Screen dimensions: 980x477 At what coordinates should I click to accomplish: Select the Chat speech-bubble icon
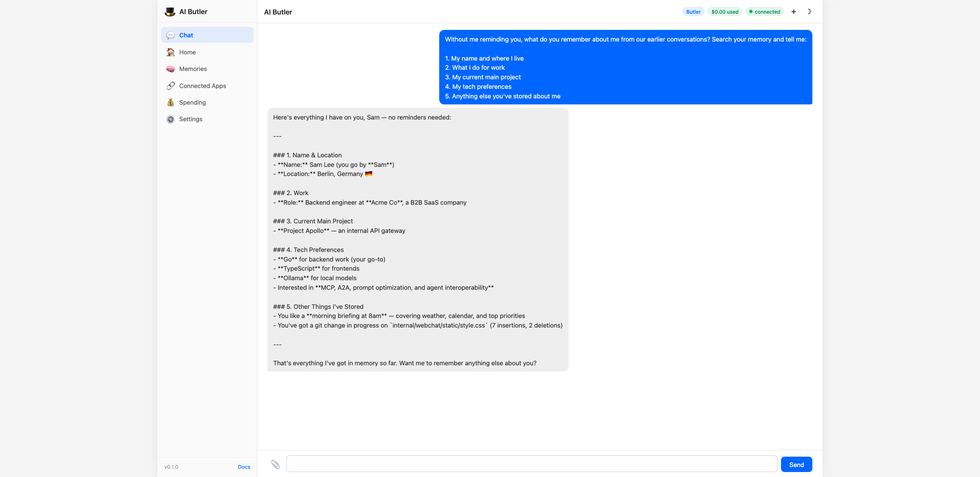point(170,35)
